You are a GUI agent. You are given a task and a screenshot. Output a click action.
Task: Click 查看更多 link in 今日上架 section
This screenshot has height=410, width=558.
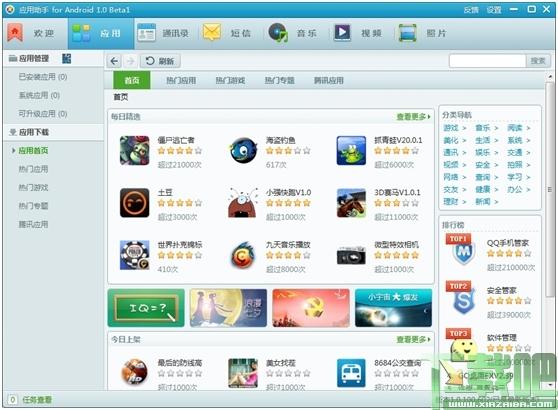pyautogui.click(x=413, y=340)
